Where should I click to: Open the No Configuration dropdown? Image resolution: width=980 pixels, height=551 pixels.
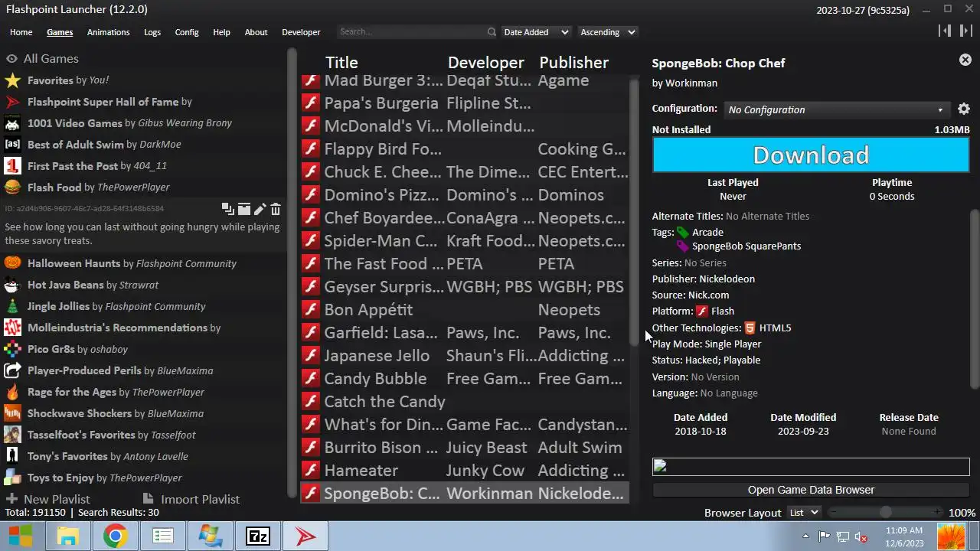click(837, 109)
